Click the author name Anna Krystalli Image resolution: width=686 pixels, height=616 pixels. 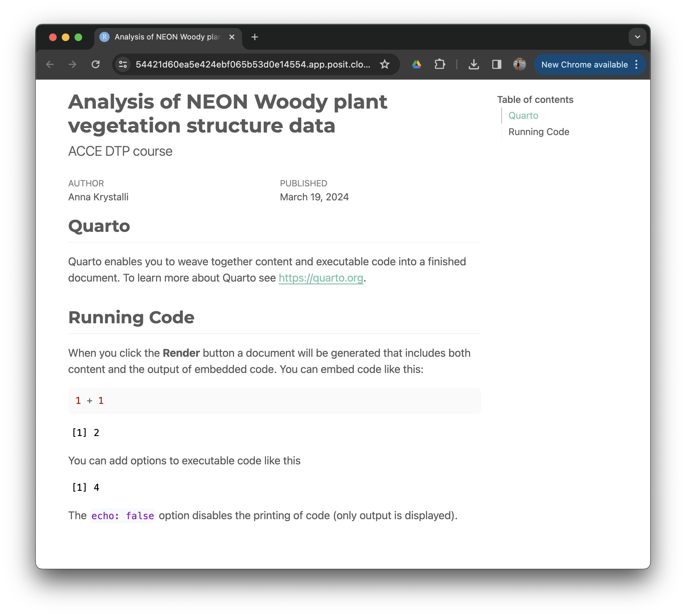click(98, 197)
